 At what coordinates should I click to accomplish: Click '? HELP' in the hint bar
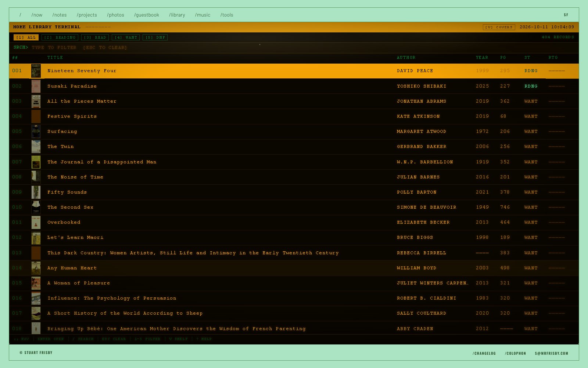(x=204, y=339)
